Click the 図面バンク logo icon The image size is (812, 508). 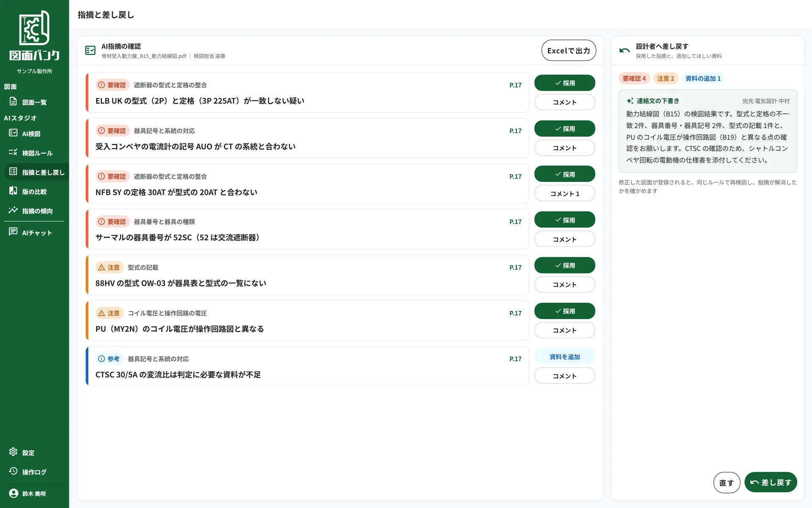click(34, 28)
